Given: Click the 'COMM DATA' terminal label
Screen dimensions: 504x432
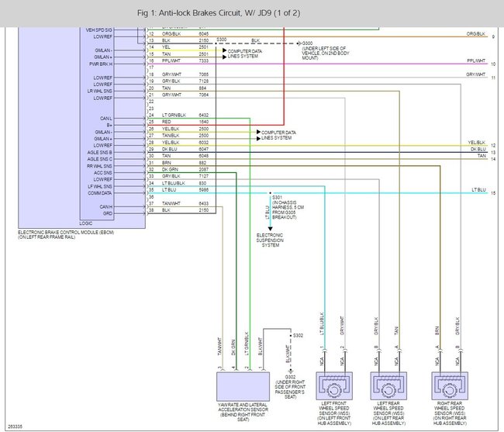Looking at the screenshot, I should click(x=100, y=193).
